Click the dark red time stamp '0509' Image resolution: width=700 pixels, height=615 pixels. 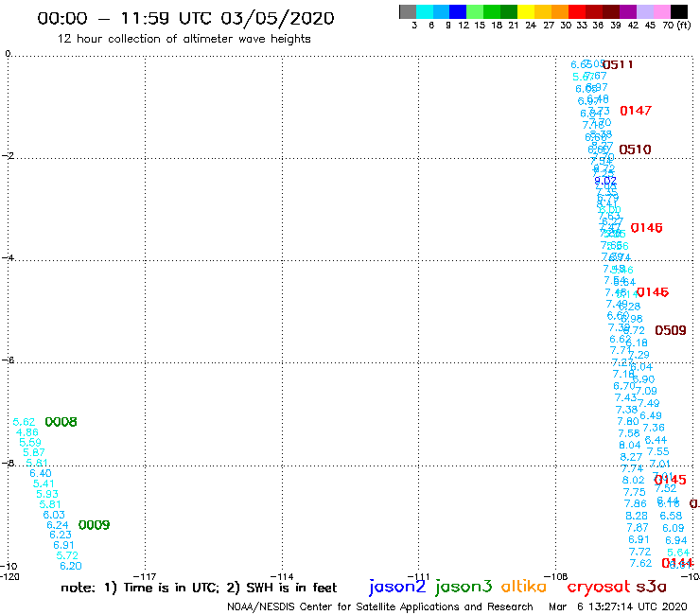tap(671, 330)
